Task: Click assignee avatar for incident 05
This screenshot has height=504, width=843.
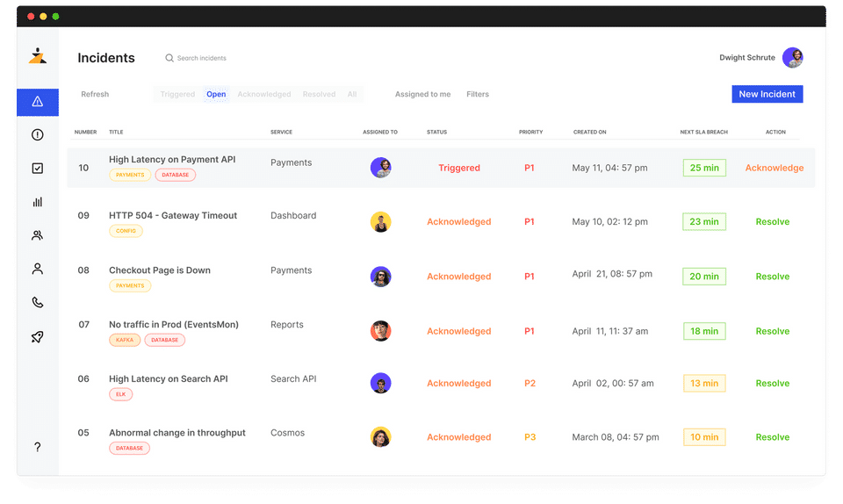Action: 380,437
